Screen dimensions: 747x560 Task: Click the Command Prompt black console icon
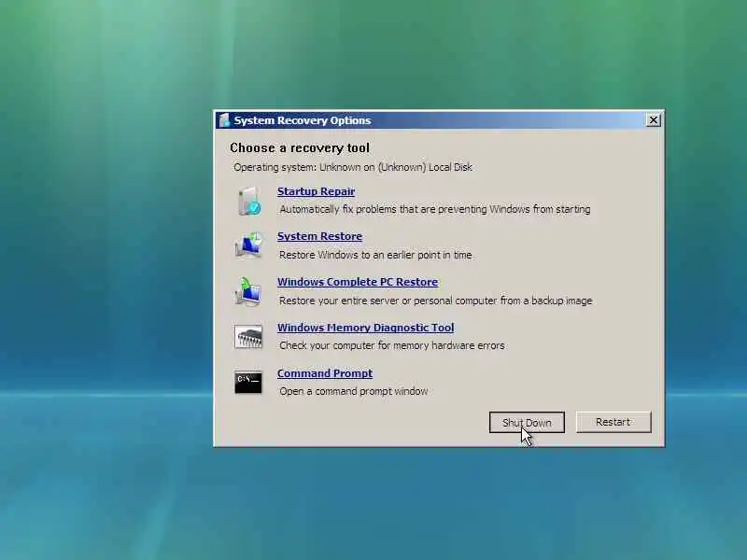248,382
